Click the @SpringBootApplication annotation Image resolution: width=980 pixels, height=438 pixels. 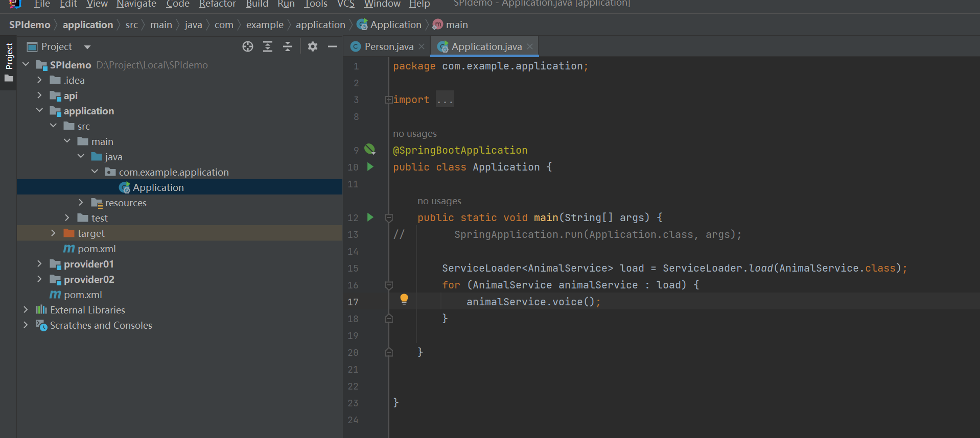pyautogui.click(x=460, y=150)
